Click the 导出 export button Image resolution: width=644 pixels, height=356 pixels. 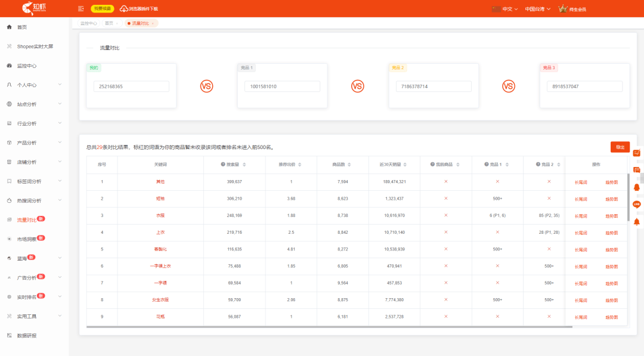click(x=620, y=147)
